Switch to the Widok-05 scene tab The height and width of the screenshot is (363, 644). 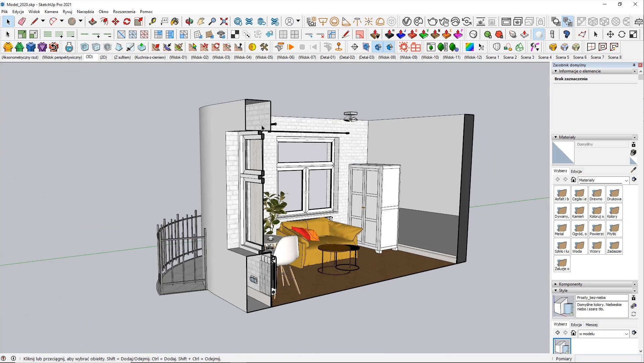[264, 57]
